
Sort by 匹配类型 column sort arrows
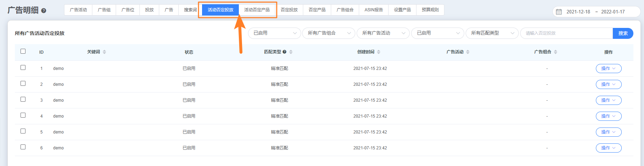291,52
